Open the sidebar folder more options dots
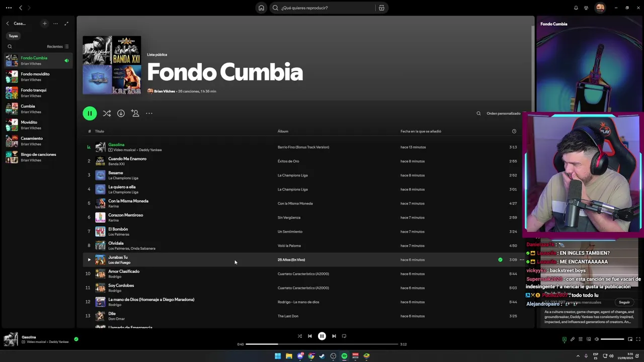Screen dimensions: 644x362 (55, 23)
